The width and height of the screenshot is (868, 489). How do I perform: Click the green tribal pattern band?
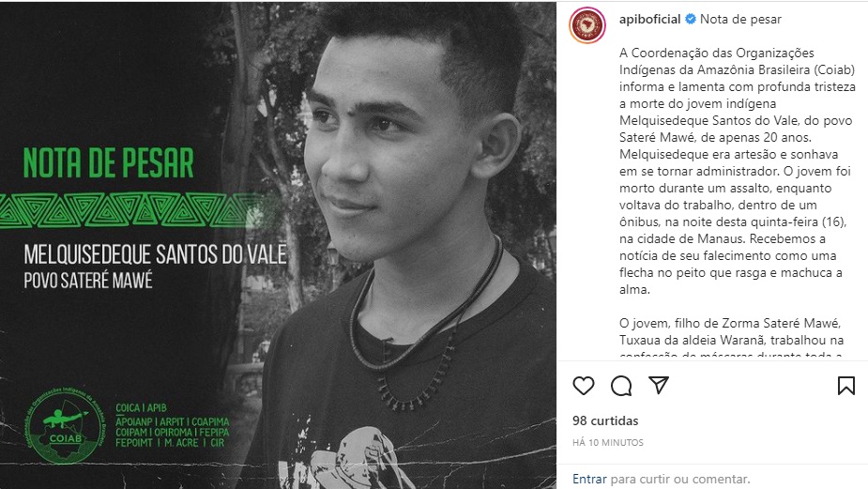pos(138,210)
